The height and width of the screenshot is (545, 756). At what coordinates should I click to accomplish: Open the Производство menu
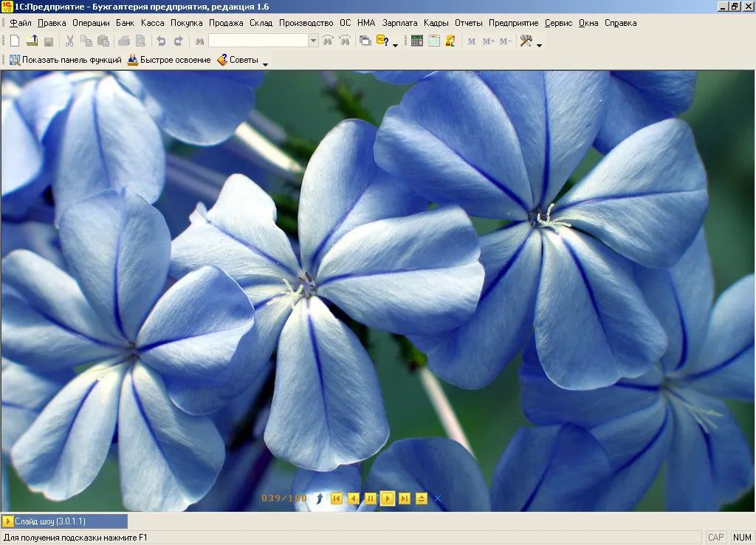point(306,23)
